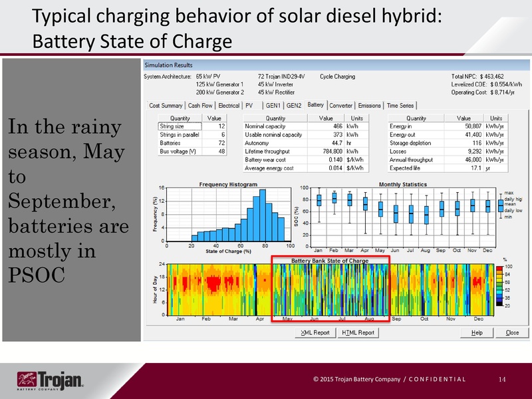Open the Emissions tab
The height and width of the screenshot is (399, 532).
tap(369, 106)
